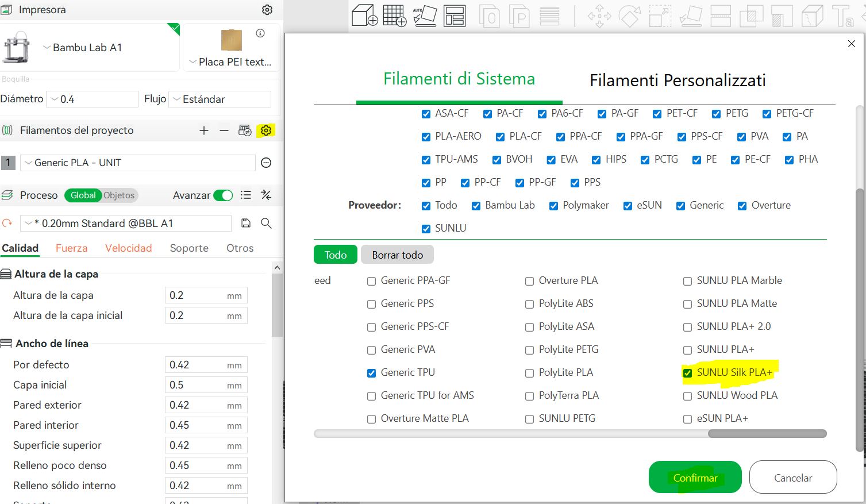Click the Auto Orient toolbar icon
Screen dimensions: 866x504
[x=425, y=16]
